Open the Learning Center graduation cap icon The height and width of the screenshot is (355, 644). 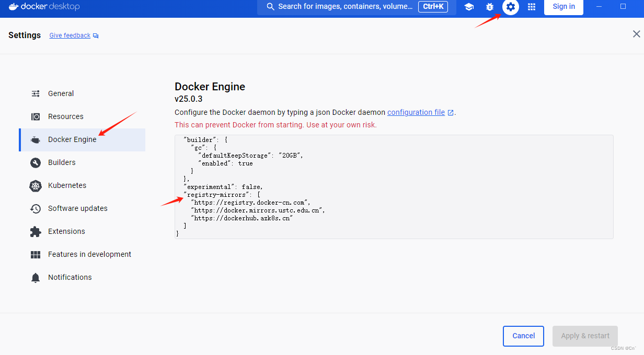click(469, 7)
